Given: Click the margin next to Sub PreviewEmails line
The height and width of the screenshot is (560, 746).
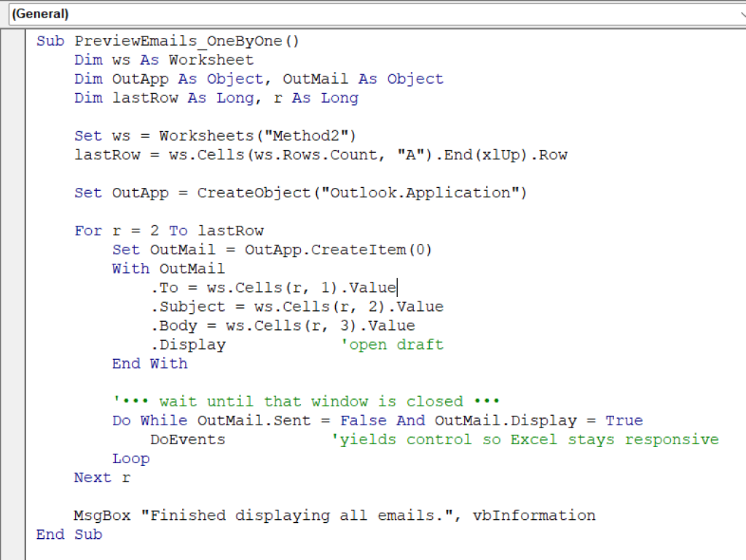Looking at the screenshot, I should click(15, 41).
